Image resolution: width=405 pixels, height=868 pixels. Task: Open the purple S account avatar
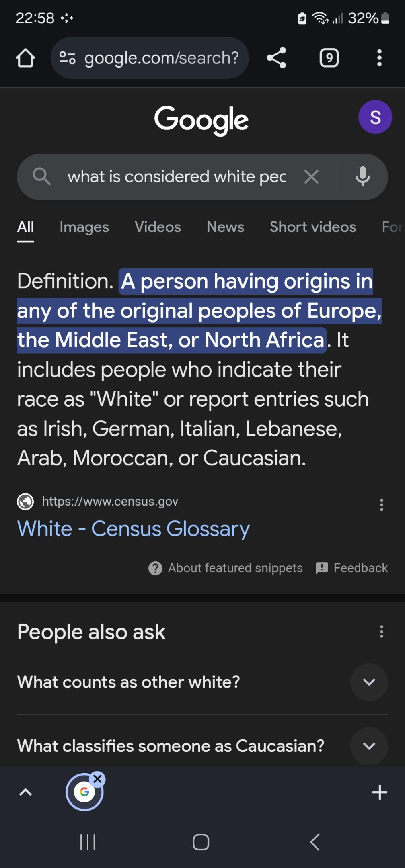coord(375,117)
